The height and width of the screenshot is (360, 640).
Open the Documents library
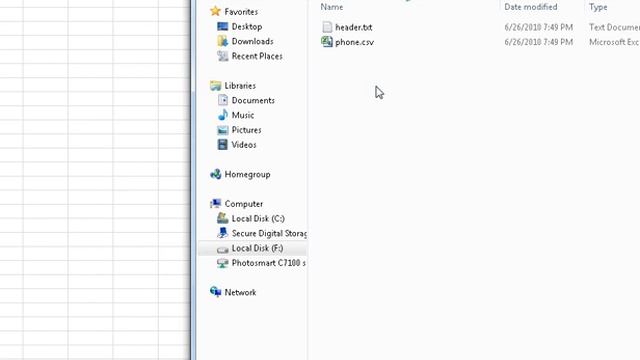pos(253,100)
